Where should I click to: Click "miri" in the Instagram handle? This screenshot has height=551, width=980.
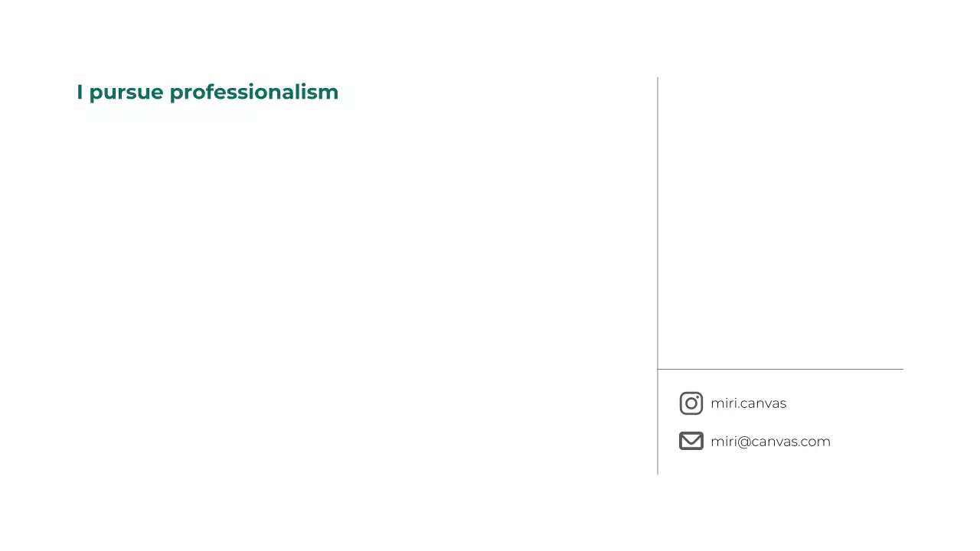pyautogui.click(x=722, y=403)
